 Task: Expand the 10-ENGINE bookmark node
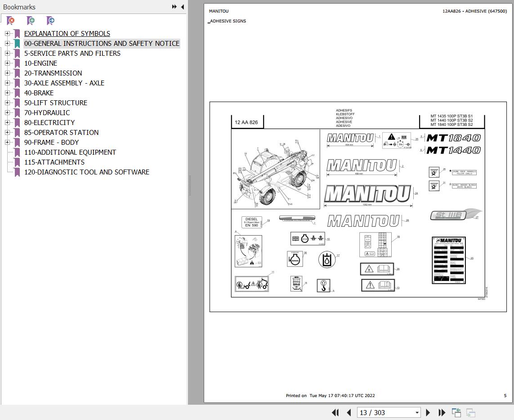pos(7,63)
